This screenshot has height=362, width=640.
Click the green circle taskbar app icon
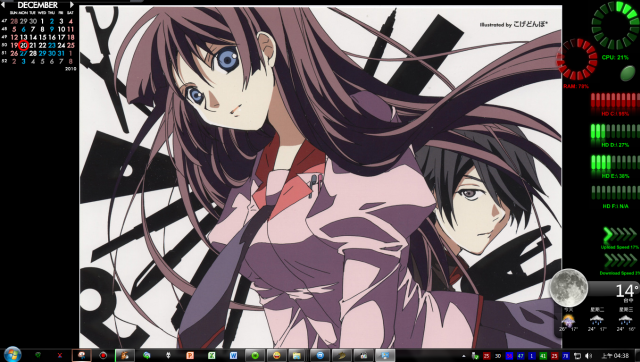coord(255,355)
